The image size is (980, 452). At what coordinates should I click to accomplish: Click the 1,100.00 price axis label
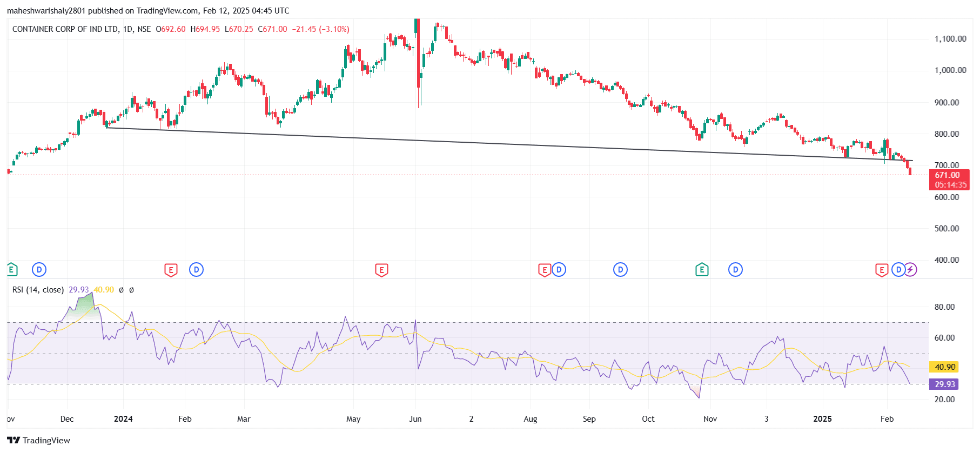(950, 39)
